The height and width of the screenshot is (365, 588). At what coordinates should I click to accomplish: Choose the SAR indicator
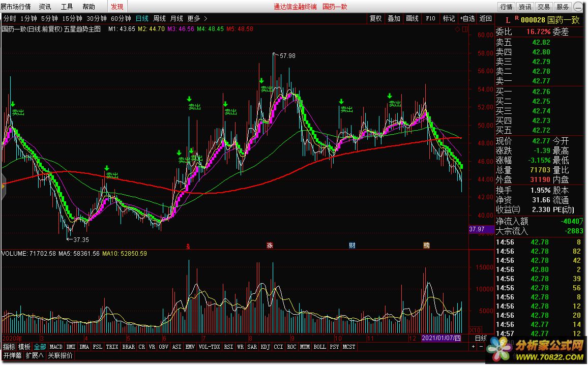(x=252, y=347)
